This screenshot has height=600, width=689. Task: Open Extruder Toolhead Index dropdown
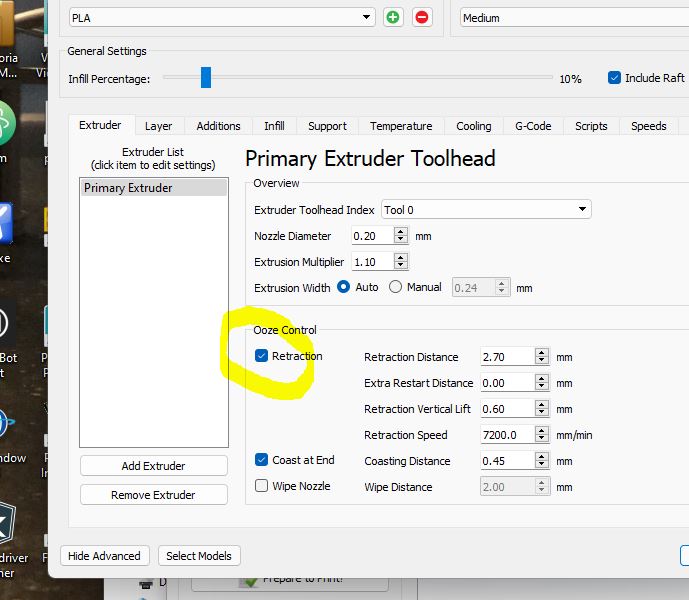(x=486, y=210)
